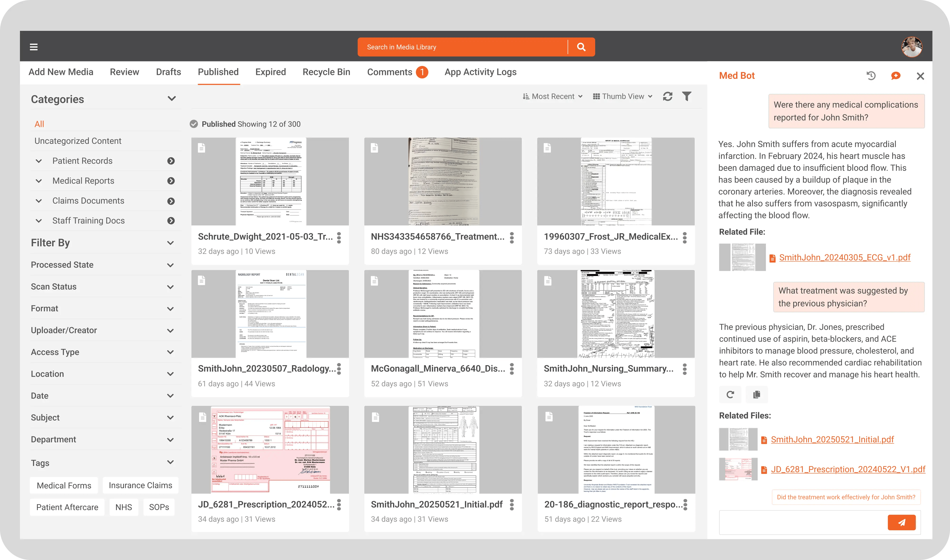
Task: Switch to Add New Media tab
Action: [x=61, y=72]
